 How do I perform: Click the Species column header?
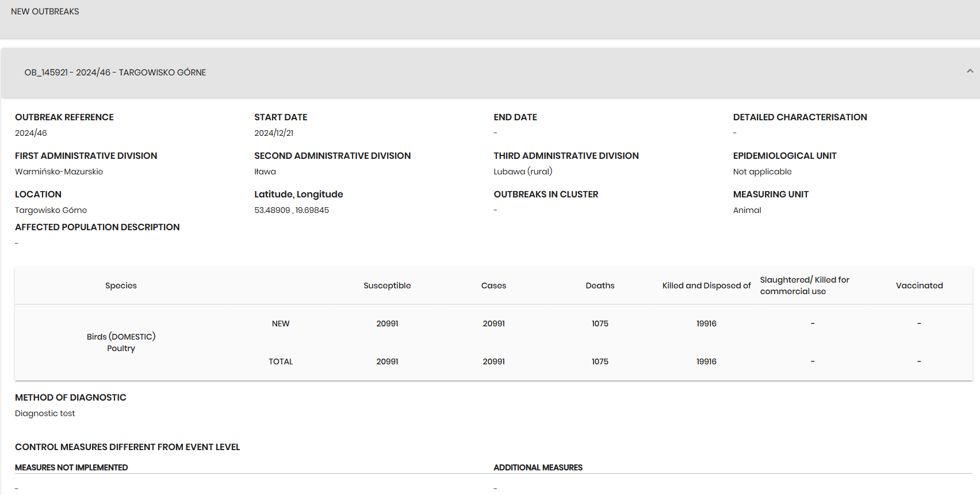pos(121,285)
